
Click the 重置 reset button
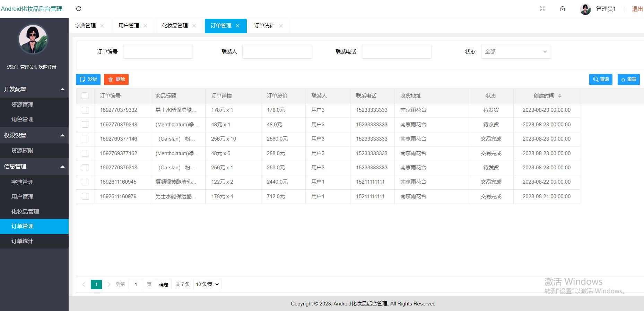(628, 79)
